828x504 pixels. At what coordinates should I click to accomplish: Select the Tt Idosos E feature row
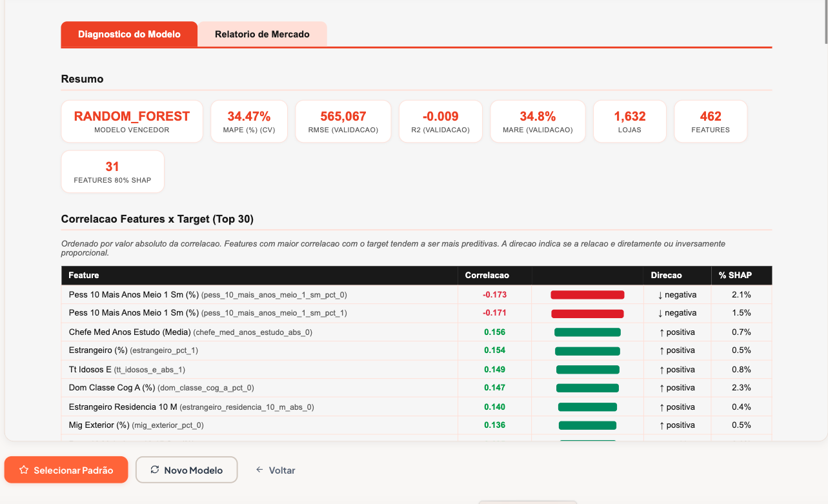point(416,370)
